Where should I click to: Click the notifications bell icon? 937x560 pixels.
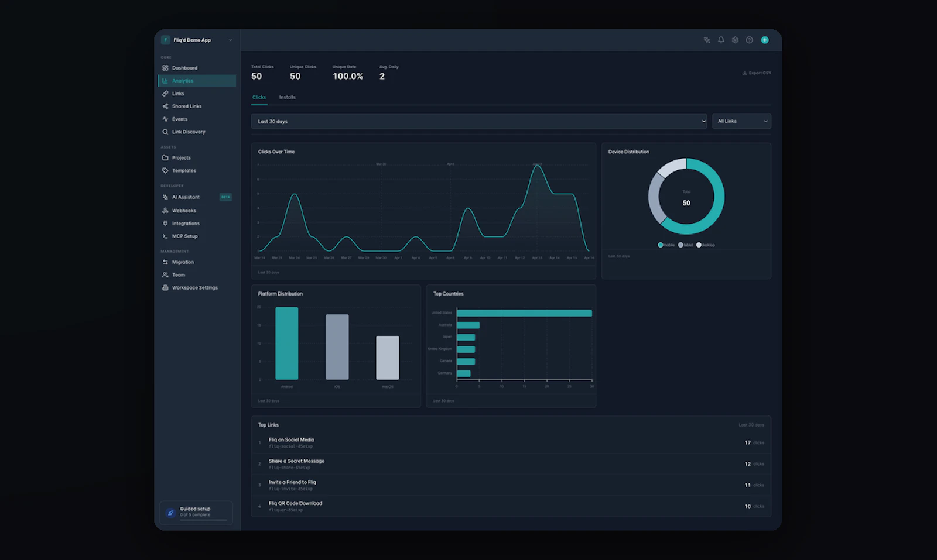coord(720,40)
